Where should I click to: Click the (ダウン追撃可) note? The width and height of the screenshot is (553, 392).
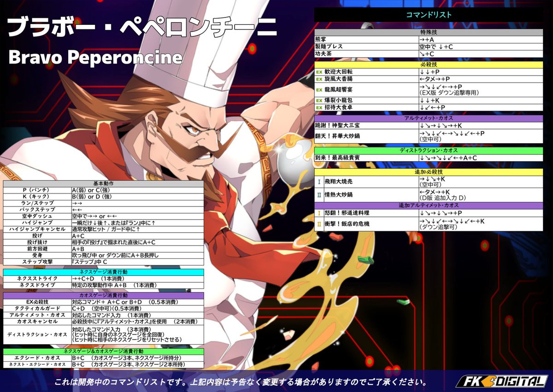coord(438,227)
